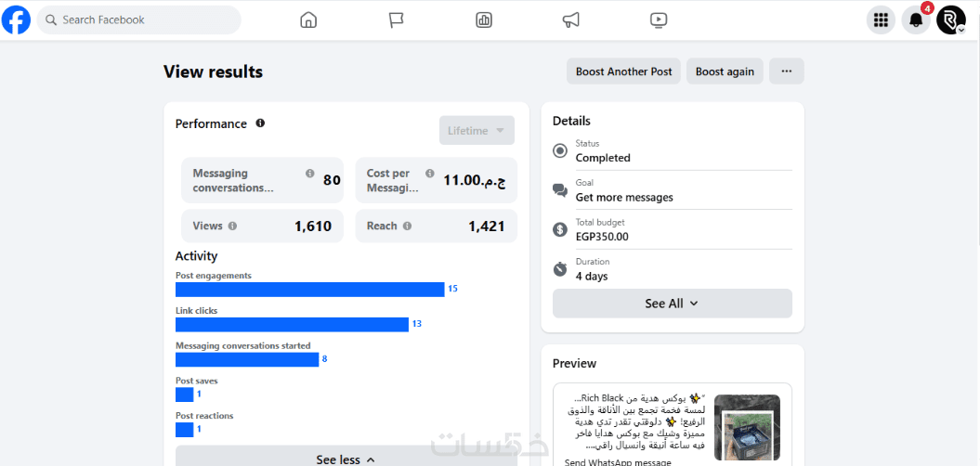980x466 pixels.
Task: Expand details with See All
Action: click(672, 304)
